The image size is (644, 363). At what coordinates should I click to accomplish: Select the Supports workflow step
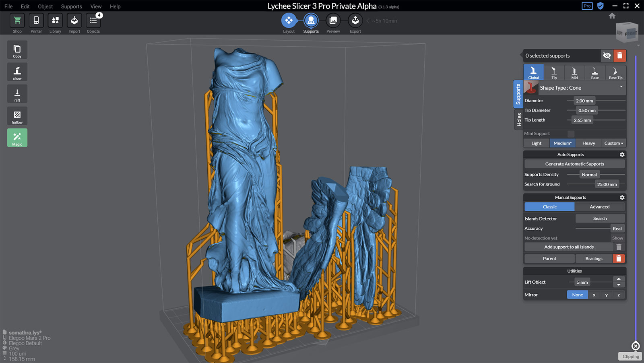pos(311,20)
